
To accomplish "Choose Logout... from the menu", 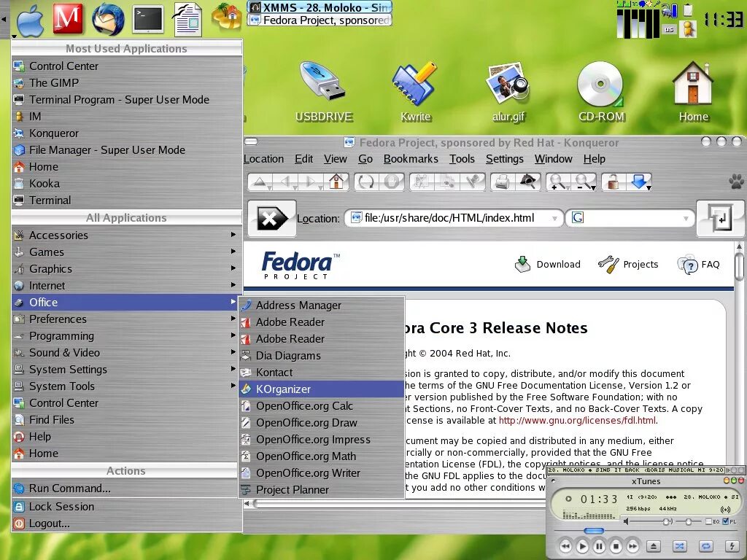I will click(x=126, y=524).
